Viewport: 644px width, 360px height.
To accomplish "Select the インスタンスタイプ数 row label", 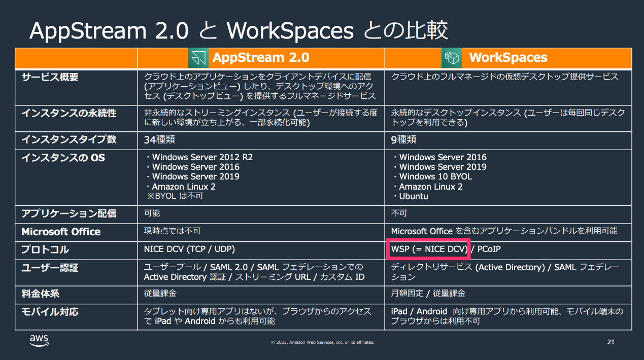I will tap(69, 139).
